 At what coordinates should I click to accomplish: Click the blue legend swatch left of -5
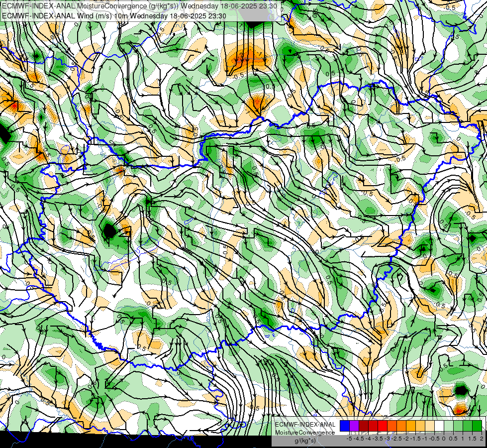pyautogui.click(x=345, y=426)
